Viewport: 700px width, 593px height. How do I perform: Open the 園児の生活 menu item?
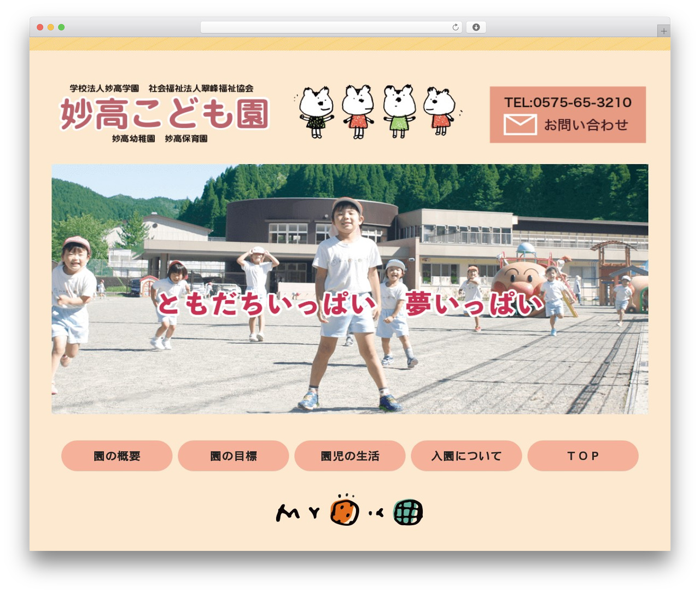tap(349, 456)
